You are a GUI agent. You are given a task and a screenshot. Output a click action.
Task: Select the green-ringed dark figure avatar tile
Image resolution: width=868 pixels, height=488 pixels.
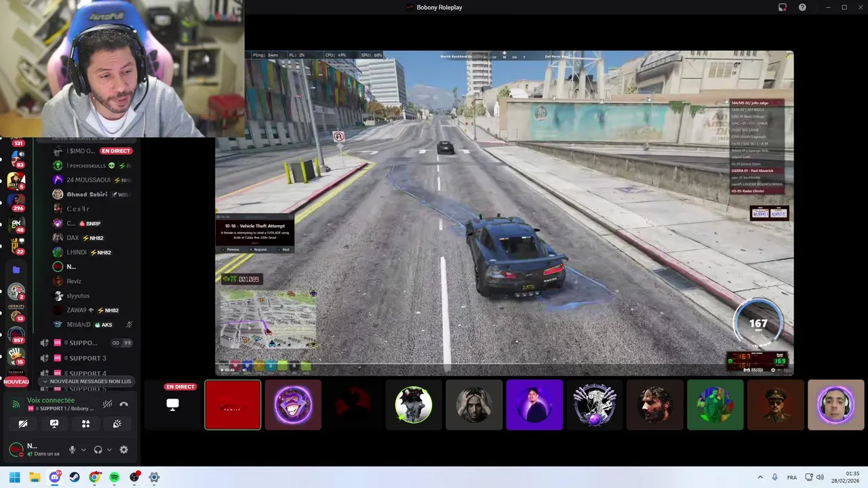(x=414, y=405)
